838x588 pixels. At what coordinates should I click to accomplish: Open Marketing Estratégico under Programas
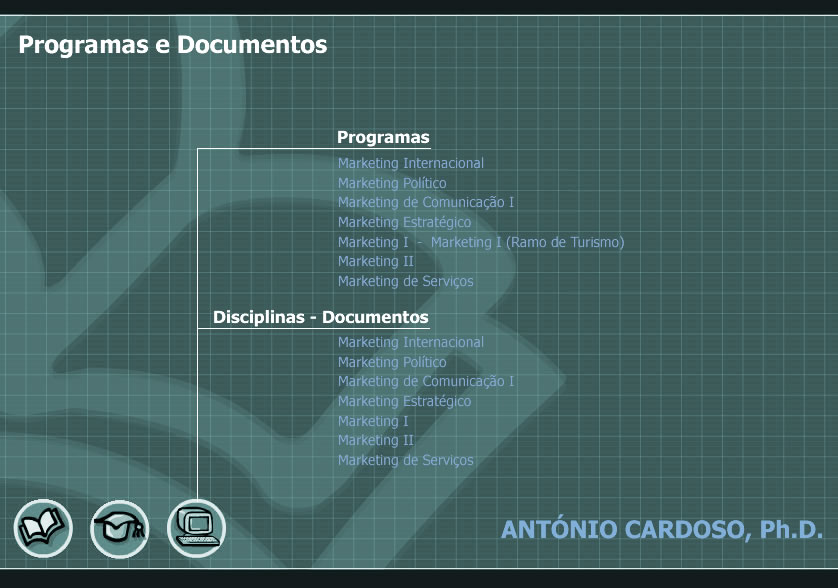(404, 222)
